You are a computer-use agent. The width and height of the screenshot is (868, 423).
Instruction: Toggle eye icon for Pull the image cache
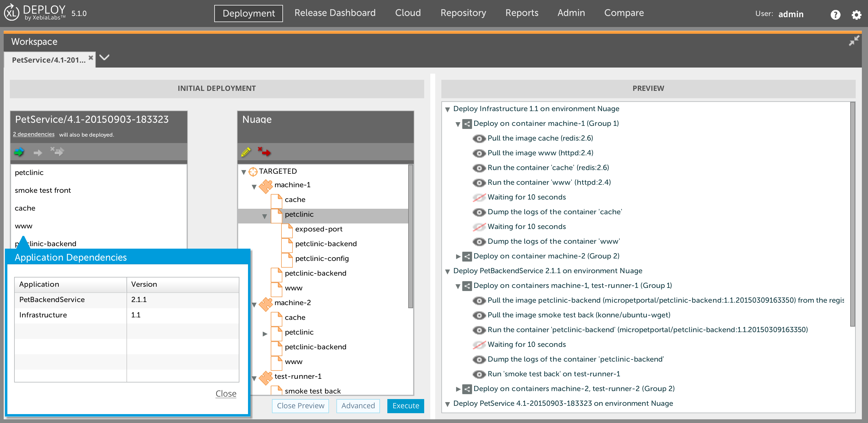click(479, 138)
